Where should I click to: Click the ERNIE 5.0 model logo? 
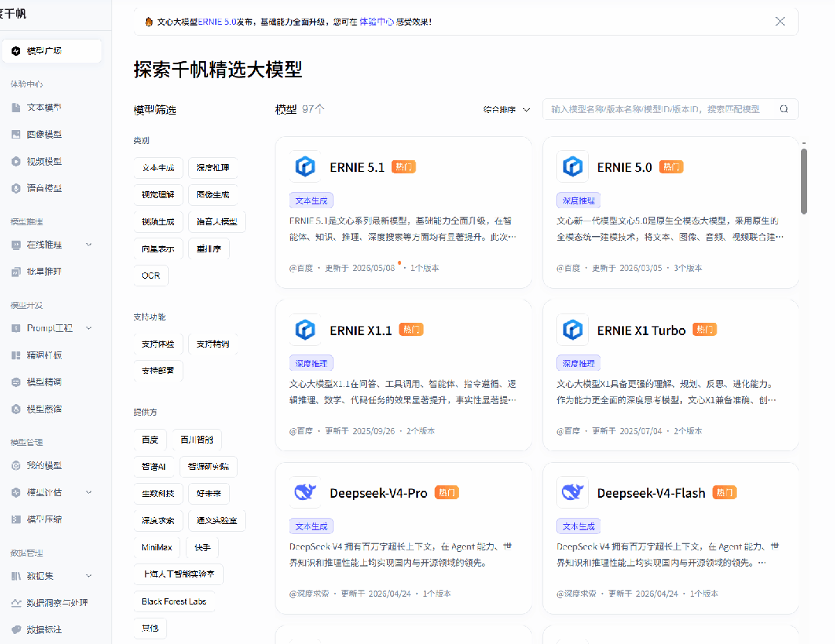click(x=573, y=166)
